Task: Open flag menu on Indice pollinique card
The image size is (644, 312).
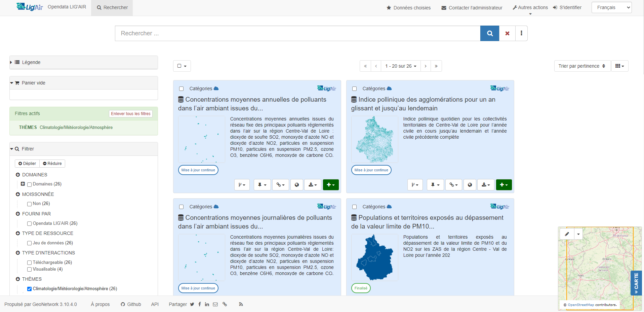Action: pos(415,185)
